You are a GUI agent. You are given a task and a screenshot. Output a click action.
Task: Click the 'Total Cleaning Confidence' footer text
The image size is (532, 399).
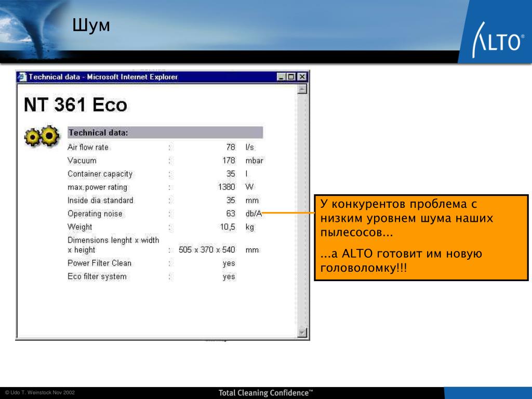point(265,393)
